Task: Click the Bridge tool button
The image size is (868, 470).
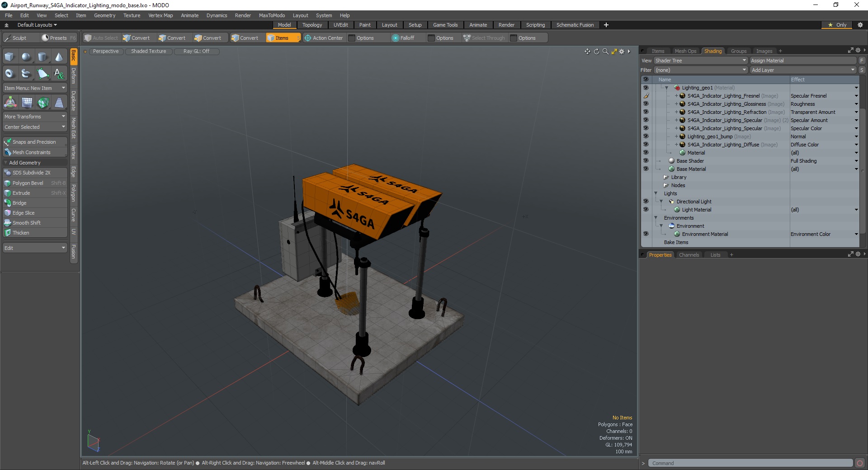Action: click(x=35, y=203)
